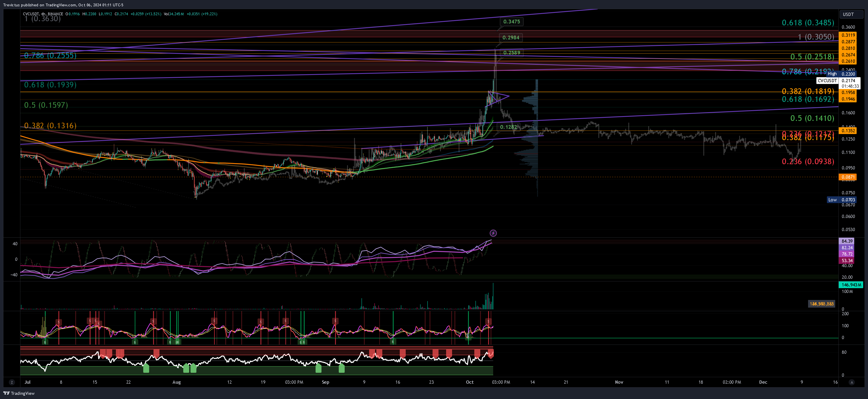Screen dimensions: 868x399
Task: Click the 78.72 oscillator value tag
Action: [x=846, y=254]
